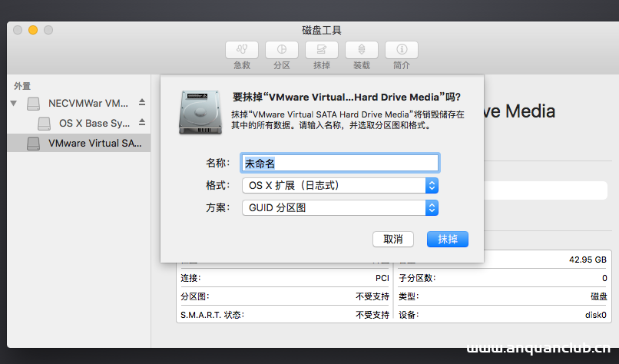This screenshot has height=364, width=619.
Task: Click the 子分区数 row label
Action: pos(417,278)
